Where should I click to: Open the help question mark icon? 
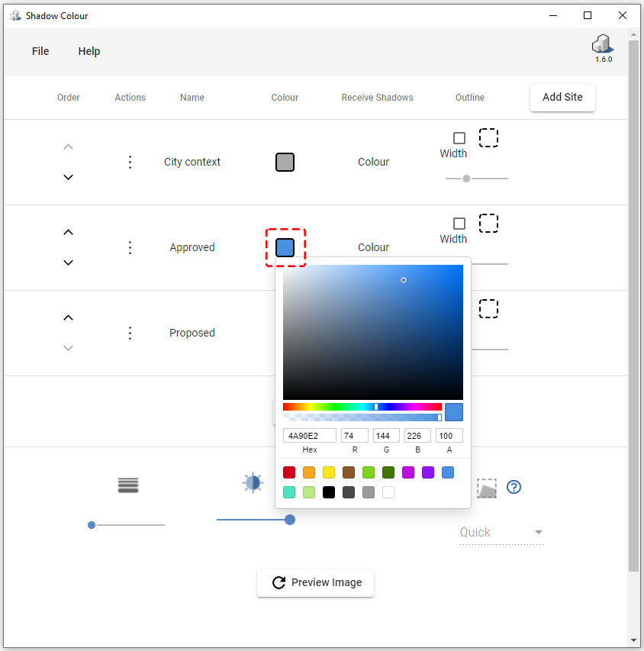(x=514, y=487)
